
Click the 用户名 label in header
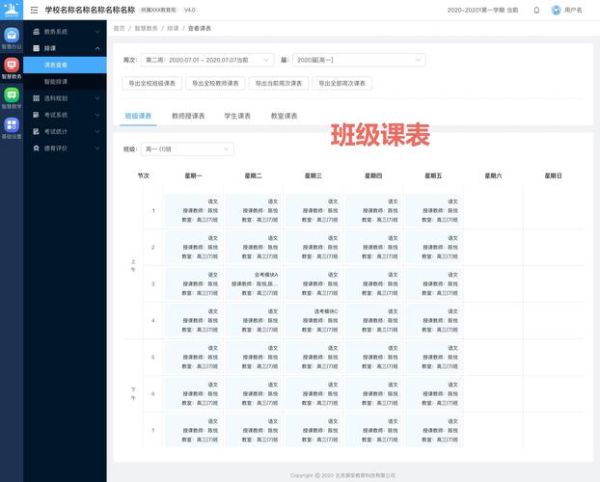pos(573,10)
